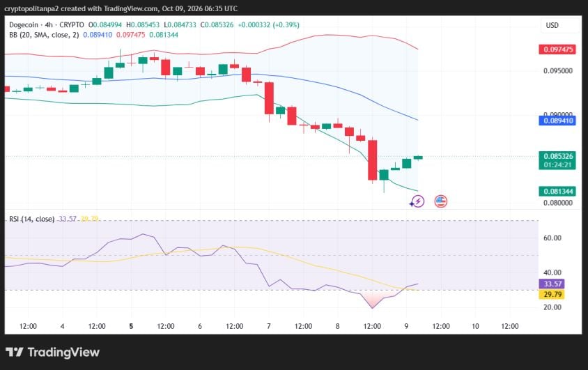Click the bold date 5 on time axis

131,326
